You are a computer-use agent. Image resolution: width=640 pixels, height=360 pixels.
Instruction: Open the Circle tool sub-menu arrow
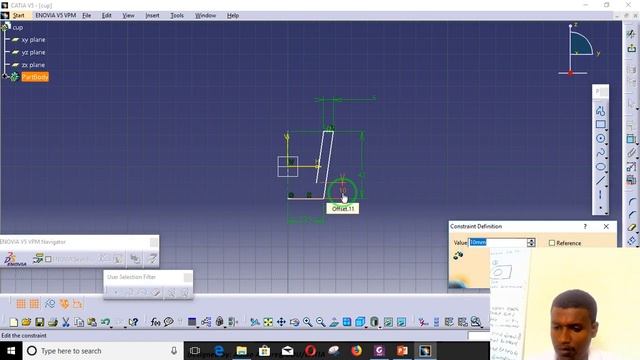coord(607,144)
